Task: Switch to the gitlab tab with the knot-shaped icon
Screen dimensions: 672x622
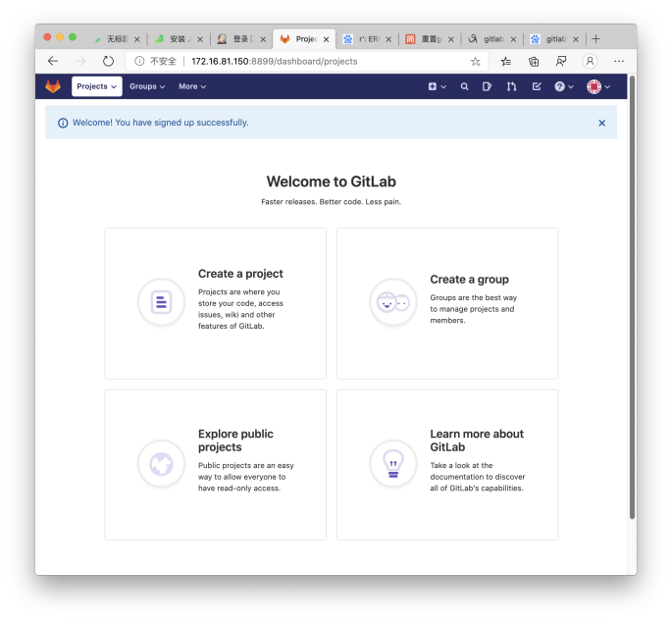Action: (492, 39)
